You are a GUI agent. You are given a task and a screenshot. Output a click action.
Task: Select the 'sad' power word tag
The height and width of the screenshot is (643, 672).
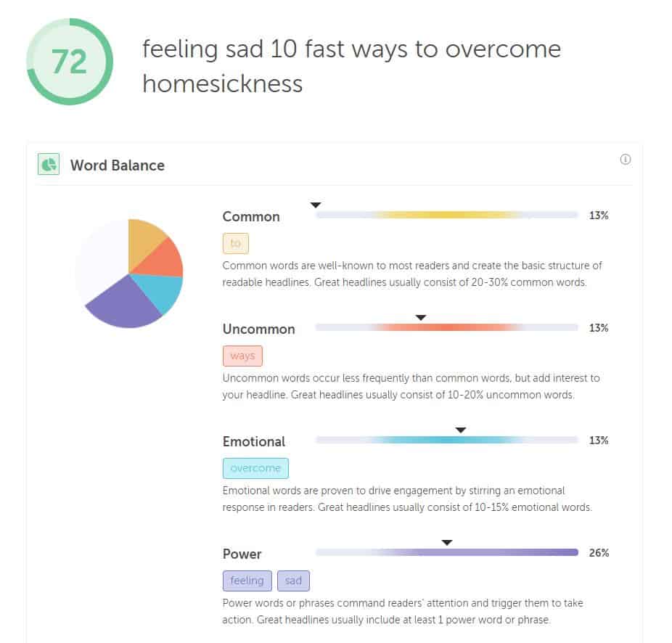(294, 581)
